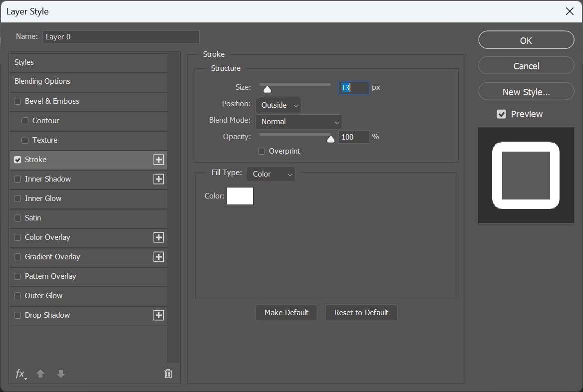Open the Blend Mode dropdown set to Normal

pyautogui.click(x=298, y=122)
